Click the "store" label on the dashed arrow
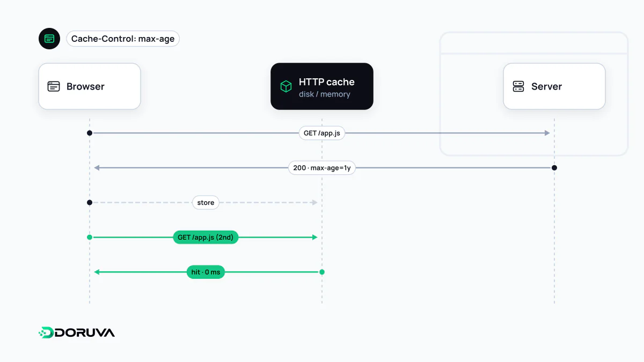Image resolution: width=644 pixels, height=362 pixels. pos(206,203)
